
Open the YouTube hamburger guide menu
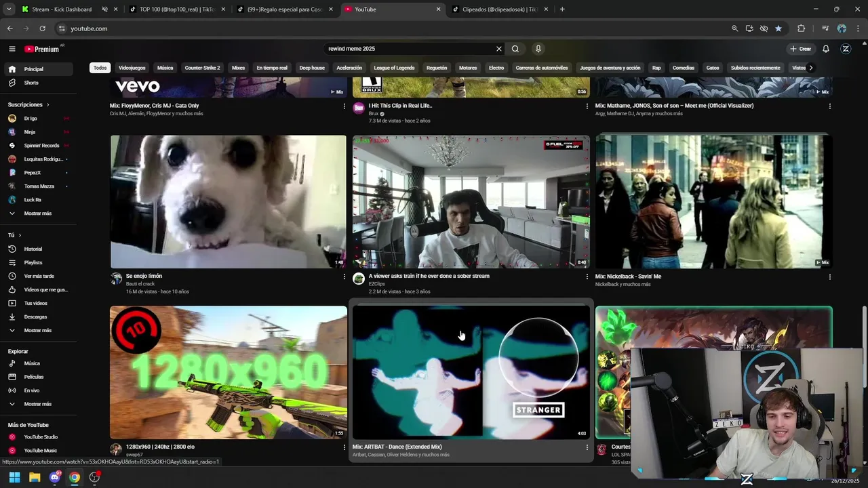click(x=12, y=49)
